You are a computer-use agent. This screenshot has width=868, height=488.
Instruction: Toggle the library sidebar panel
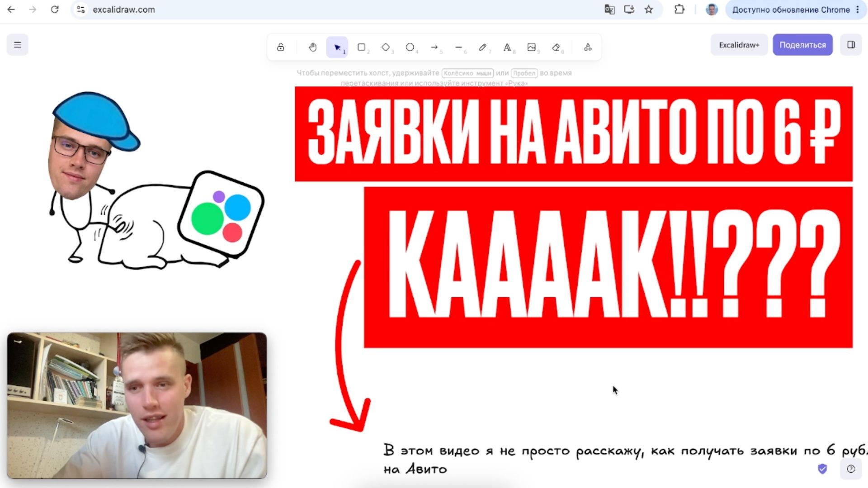(851, 45)
